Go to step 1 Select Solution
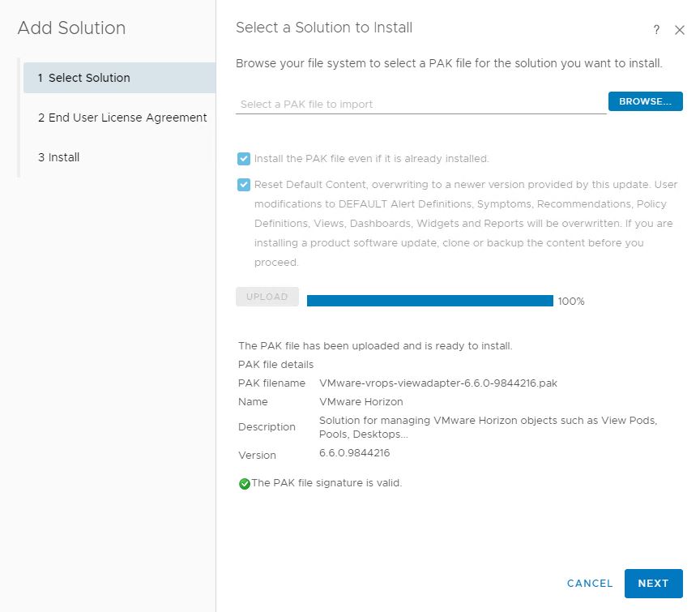This screenshot has width=700, height=612. (x=120, y=78)
